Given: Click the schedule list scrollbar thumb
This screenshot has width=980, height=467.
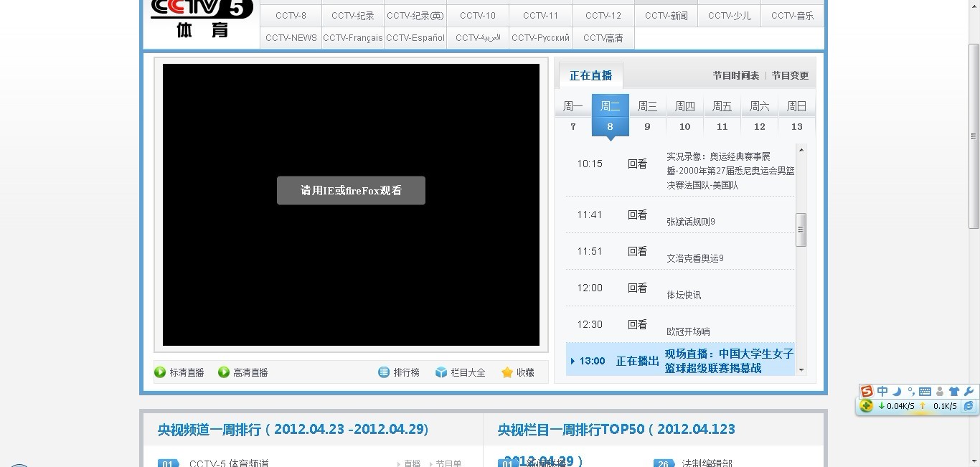Looking at the screenshot, I should coord(801,230).
